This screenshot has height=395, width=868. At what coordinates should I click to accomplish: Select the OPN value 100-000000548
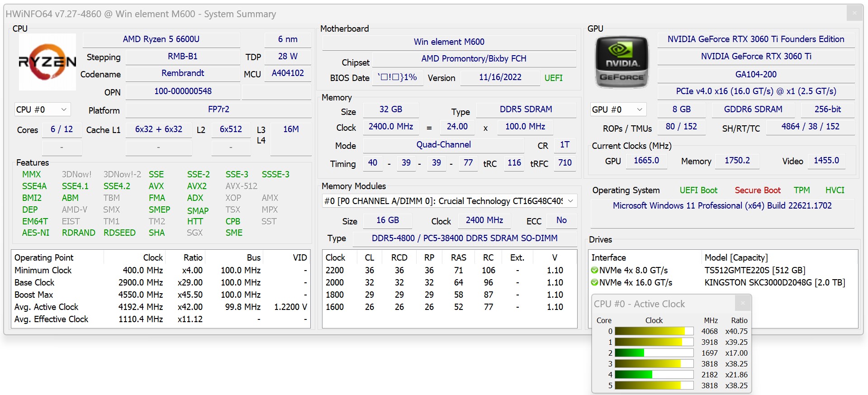[183, 91]
